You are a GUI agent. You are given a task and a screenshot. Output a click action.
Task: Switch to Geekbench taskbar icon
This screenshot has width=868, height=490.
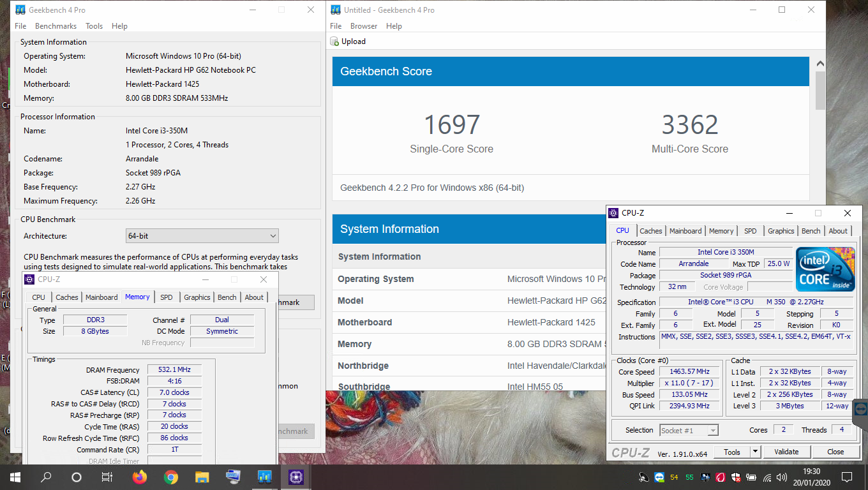click(264, 477)
